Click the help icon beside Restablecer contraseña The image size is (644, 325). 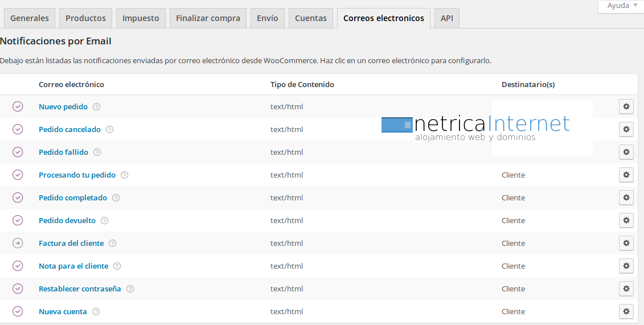130,289
